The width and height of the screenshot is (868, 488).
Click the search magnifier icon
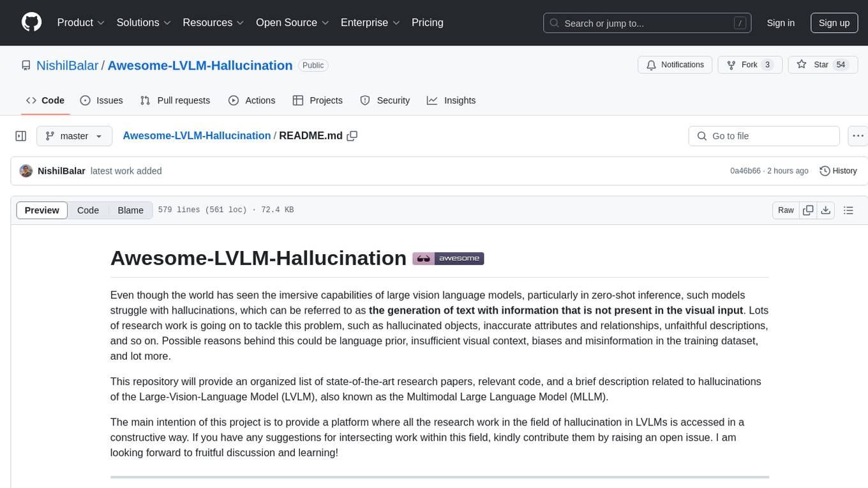[x=555, y=23]
